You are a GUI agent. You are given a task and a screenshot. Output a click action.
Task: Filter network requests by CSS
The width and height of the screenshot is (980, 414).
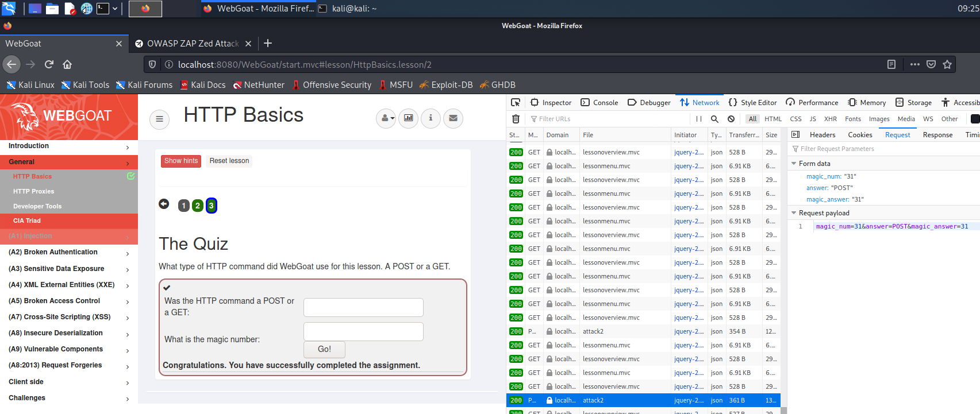click(x=795, y=119)
